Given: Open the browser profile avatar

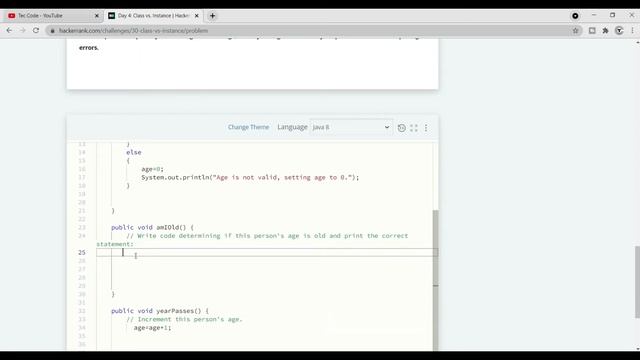Looking at the screenshot, I should (619, 31).
